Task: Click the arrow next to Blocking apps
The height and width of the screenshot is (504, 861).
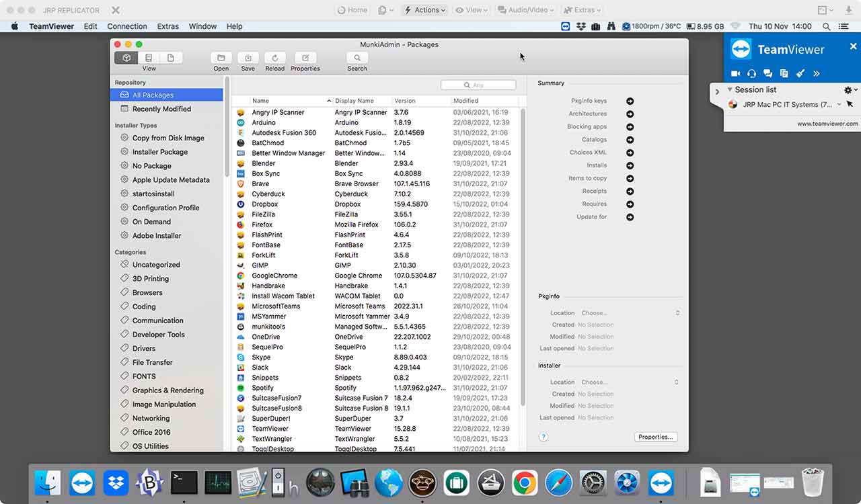Action: pos(630,126)
